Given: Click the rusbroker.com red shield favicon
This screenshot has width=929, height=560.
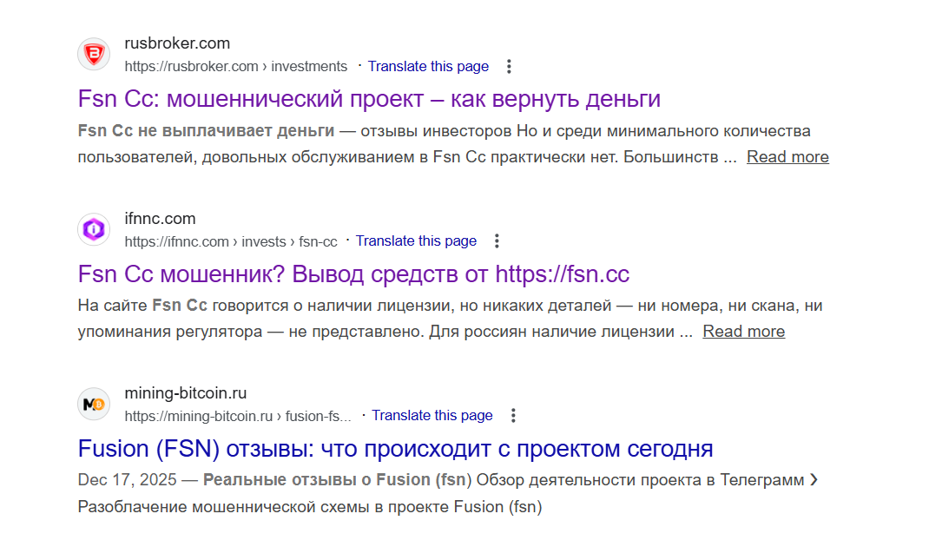Looking at the screenshot, I should click(x=94, y=54).
